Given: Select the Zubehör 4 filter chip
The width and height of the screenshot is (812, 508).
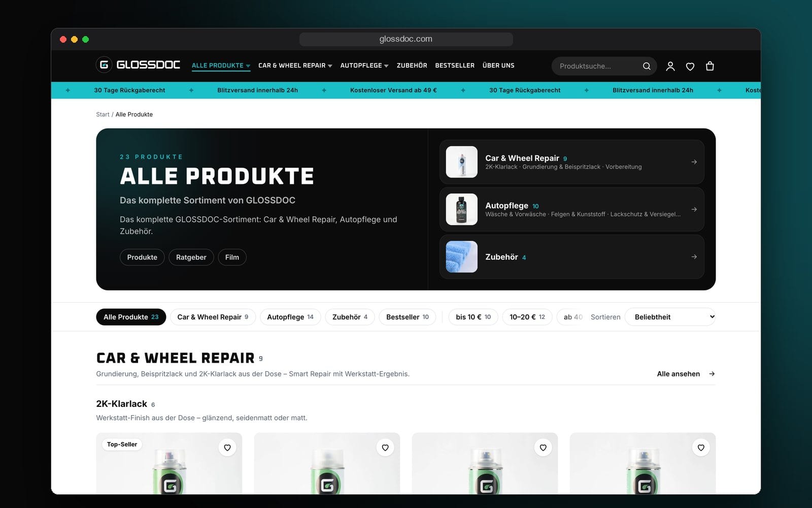Looking at the screenshot, I should 350,317.
